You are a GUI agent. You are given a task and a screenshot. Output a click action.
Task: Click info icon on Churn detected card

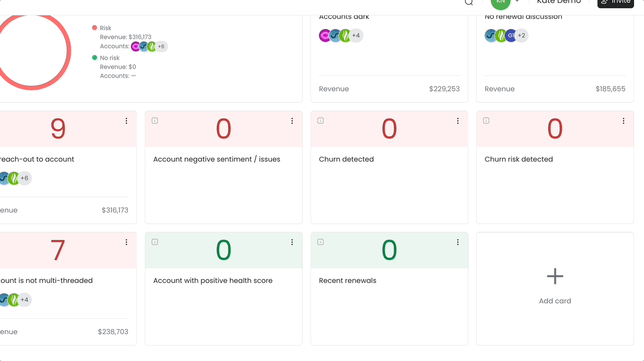[x=321, y=121]
